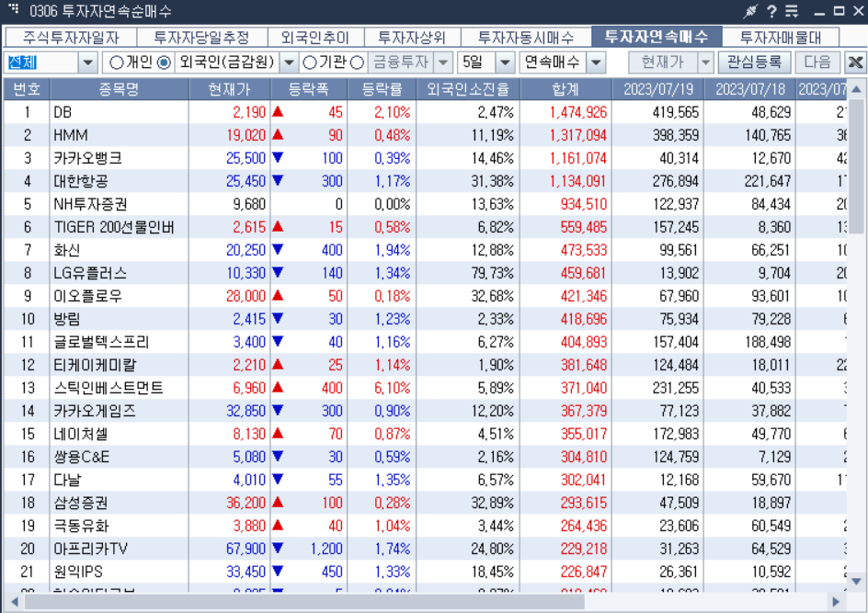
Task: Click the pin window icon in title bar
Action: [750, 11]
